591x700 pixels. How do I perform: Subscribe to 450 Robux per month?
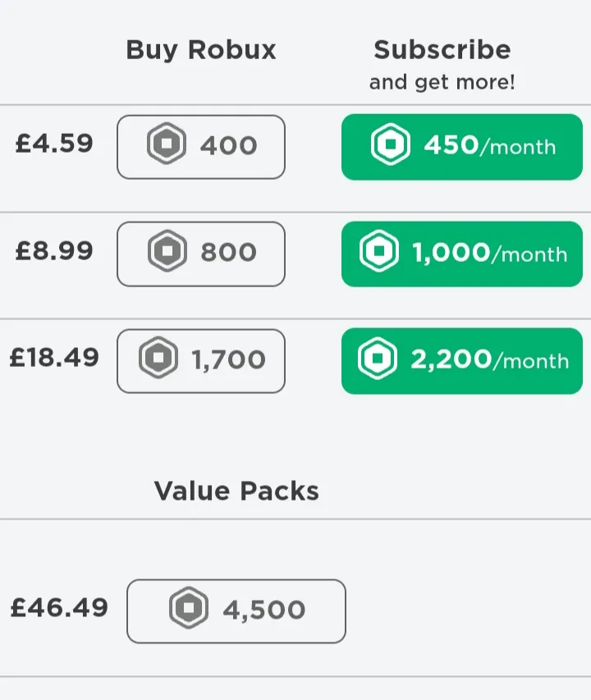(x=462, y=147)
